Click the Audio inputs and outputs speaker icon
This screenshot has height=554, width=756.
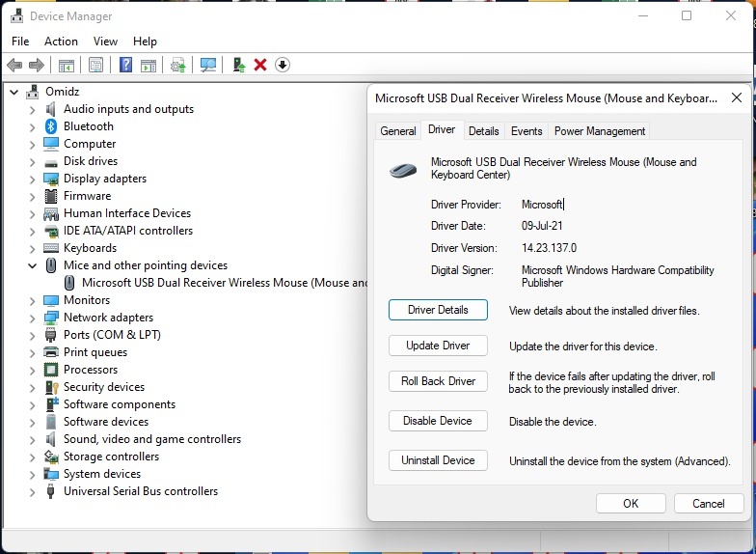(50, 109)
